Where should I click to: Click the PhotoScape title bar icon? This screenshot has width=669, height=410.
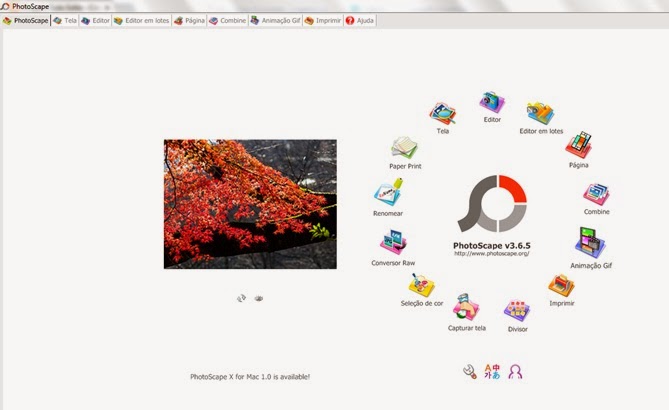click(5, 6)
